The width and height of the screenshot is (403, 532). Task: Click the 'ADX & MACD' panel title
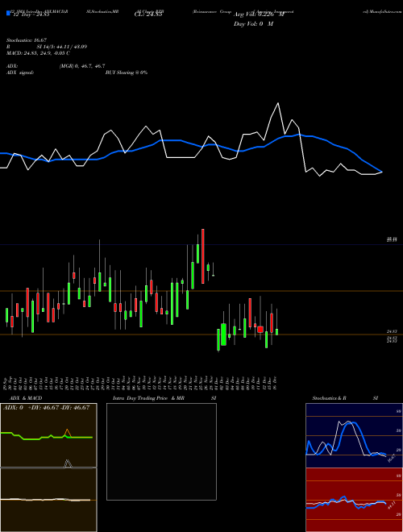26,398
